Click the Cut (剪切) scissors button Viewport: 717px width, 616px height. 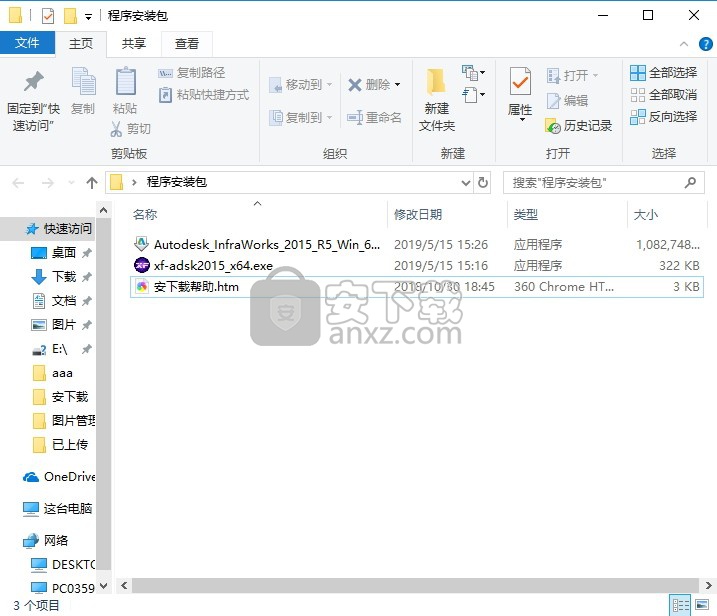coord(130,129)
